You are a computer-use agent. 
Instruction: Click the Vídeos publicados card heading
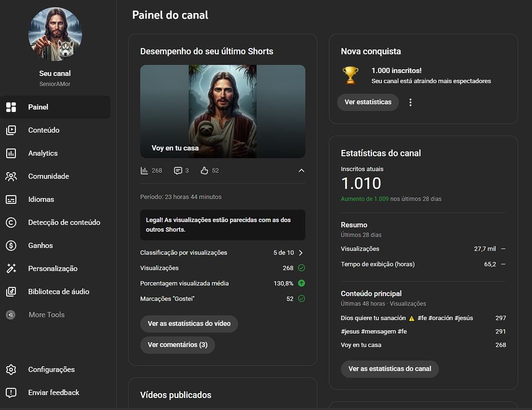tap(176, 395)
